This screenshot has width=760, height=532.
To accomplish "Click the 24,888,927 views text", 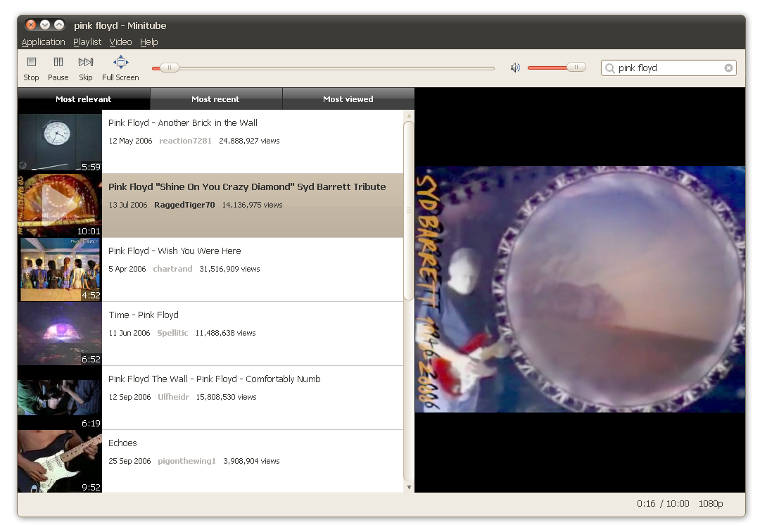I will point(249,141).
